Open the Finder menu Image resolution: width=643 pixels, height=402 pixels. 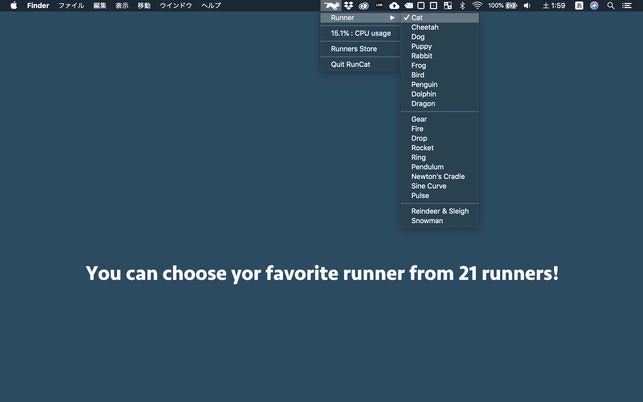tap(38, 6)
